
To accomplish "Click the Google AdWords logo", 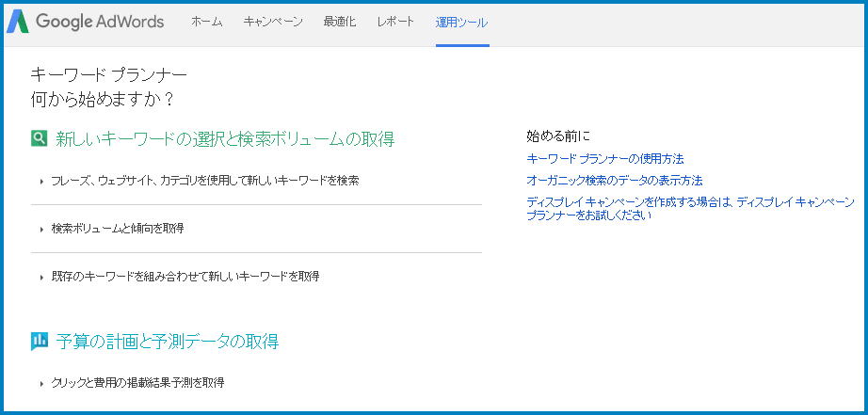I will (86, 23).
